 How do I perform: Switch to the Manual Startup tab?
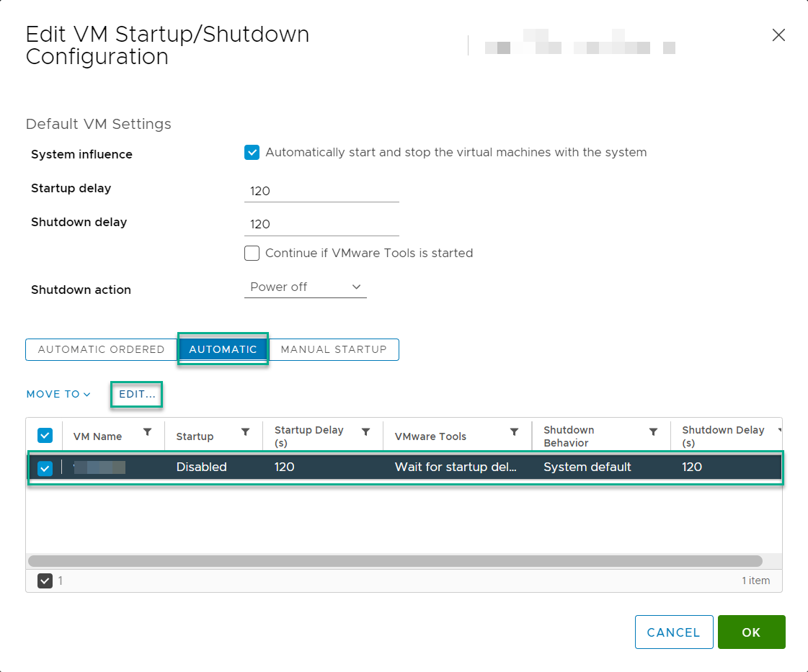(x=334, y=349)
